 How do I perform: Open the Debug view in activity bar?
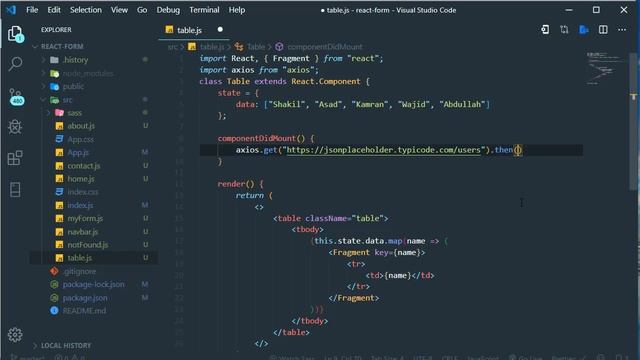point(15,127)
